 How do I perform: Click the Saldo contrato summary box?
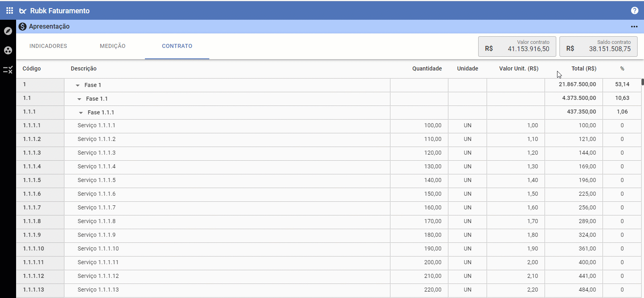tap(599, 46)
